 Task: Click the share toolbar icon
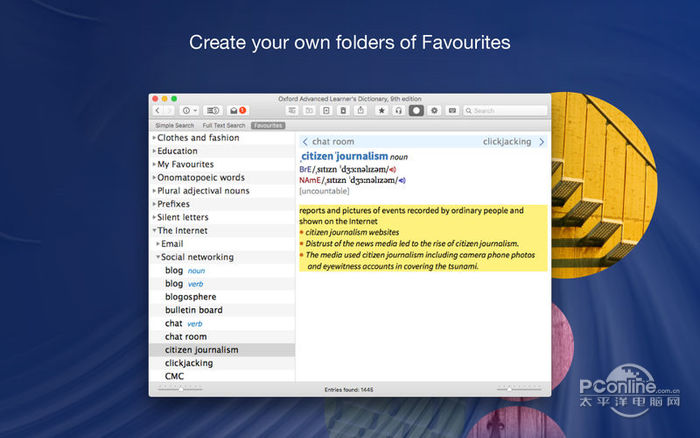pyautogui.click(x=361, y=110)
